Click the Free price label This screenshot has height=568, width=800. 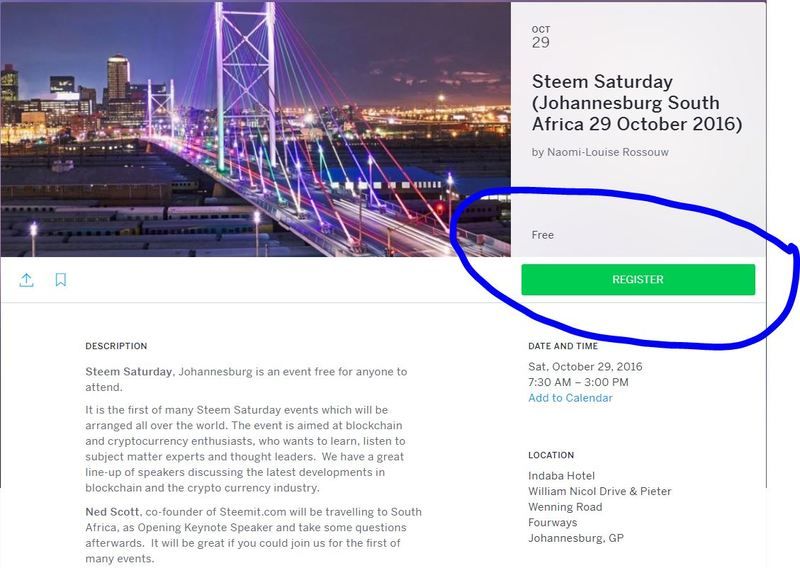(x=543, y=235)
